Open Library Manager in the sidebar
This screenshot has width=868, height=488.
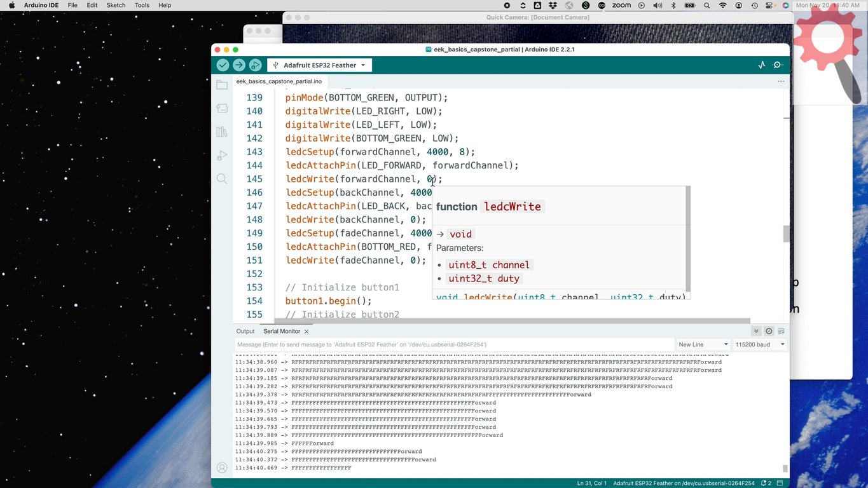pos(221,132)
